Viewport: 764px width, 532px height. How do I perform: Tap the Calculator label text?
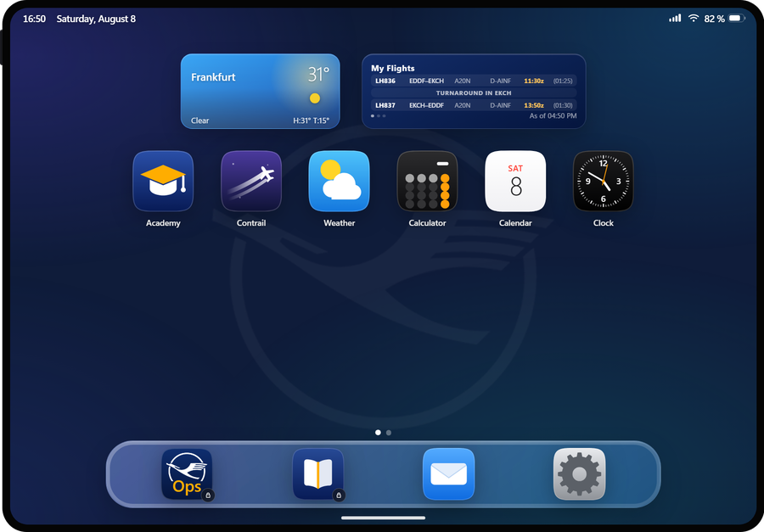427,223
